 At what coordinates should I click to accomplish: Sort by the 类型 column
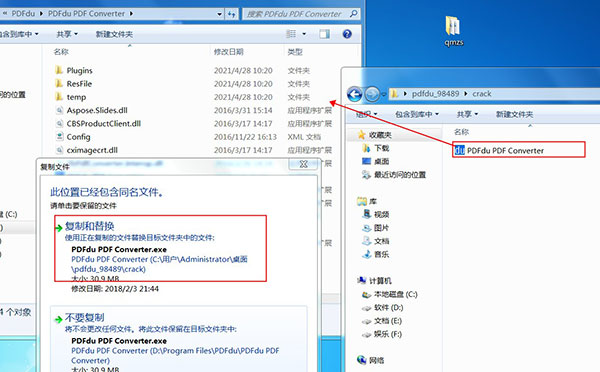295,52
